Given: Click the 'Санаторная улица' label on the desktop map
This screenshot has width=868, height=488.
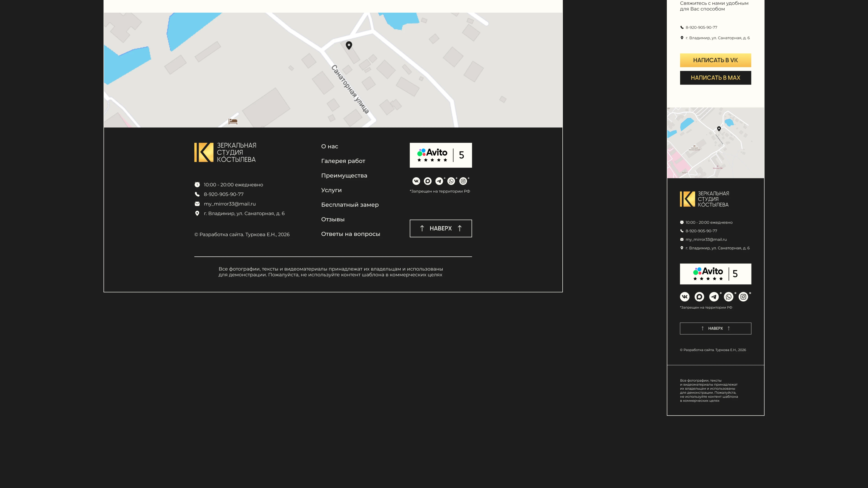Looking at the screenshot, I should tap(350, 89).
